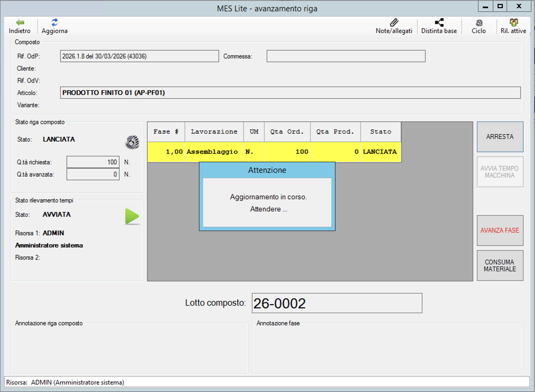Viewport: 535px width, 392px height.
Task: Click the Aggiorna refresh icon
Action: [55, 22]
